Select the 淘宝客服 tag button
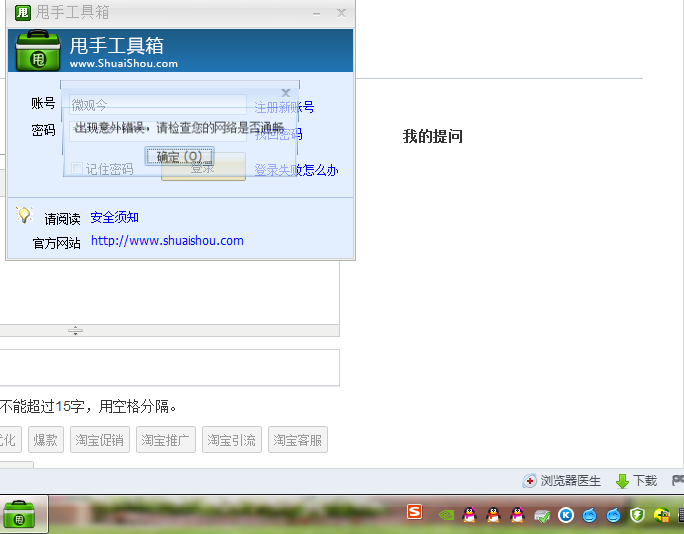Screen dimensions: 684x534 pyautogui.click(x=298, y=440)
